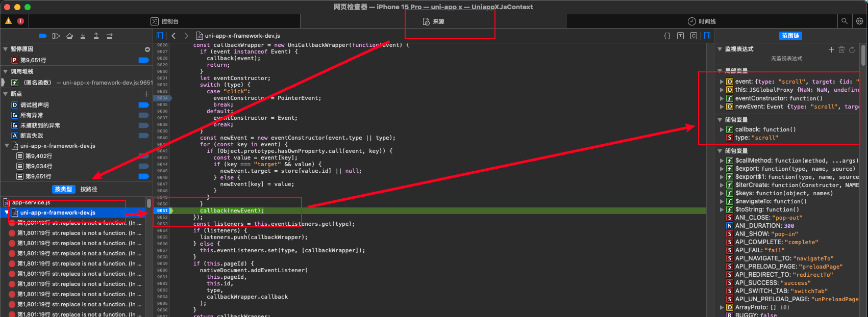868x317 pixels.
Task: Expand the eventConstructor local variable
Action: [x=722, y=98]
